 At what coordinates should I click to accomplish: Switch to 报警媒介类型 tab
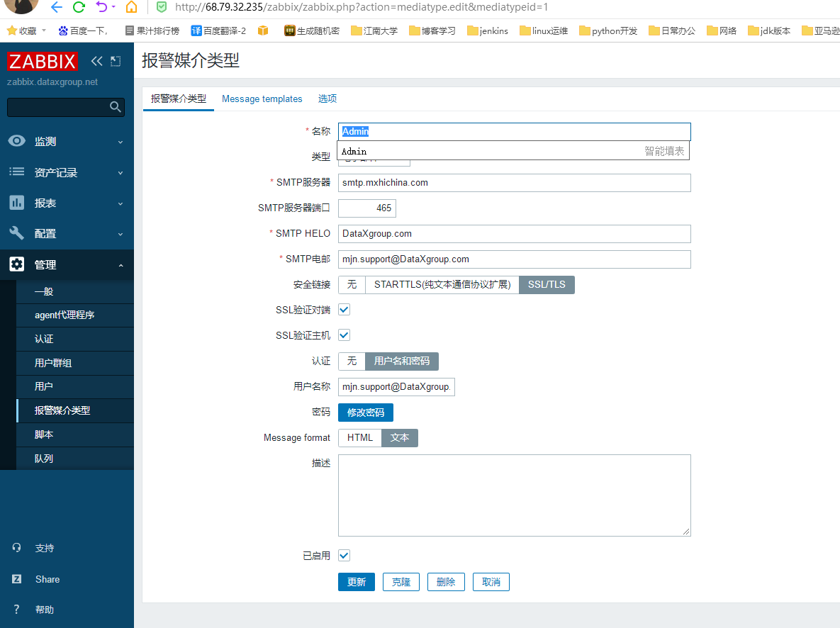coord(179,99)
